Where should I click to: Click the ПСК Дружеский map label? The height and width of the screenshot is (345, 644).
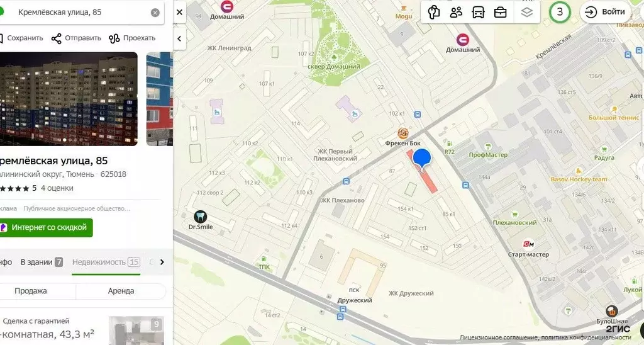355,295
